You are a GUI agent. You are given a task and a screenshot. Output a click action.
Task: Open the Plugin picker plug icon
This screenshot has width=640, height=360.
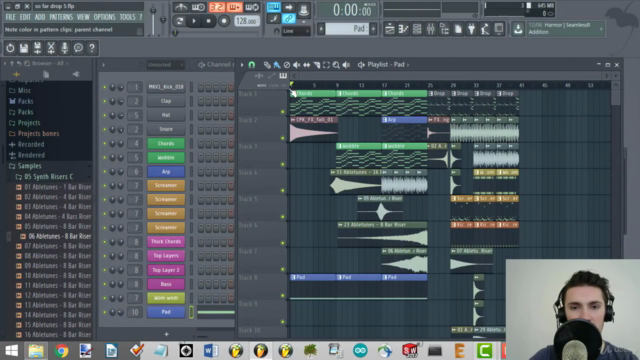[471, 29]
